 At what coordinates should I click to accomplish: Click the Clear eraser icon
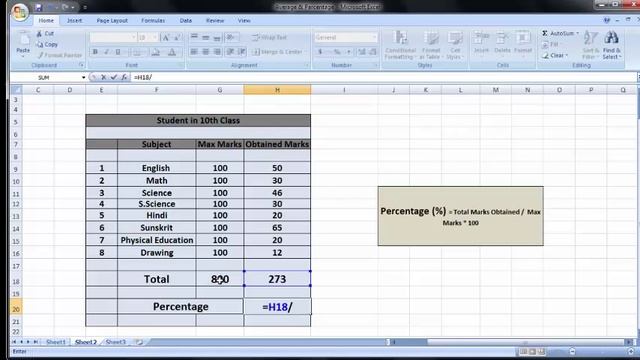(545, 56)
